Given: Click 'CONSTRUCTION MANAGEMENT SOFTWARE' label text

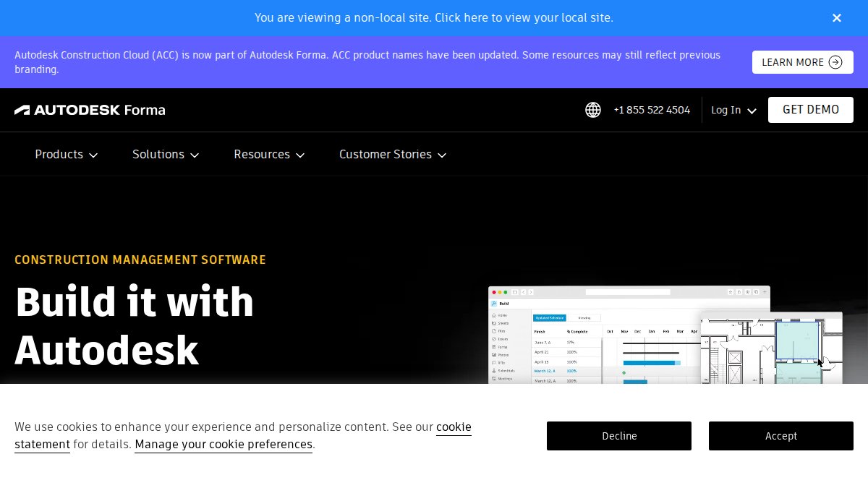Looking at the screenshot, I should (140, 260).
